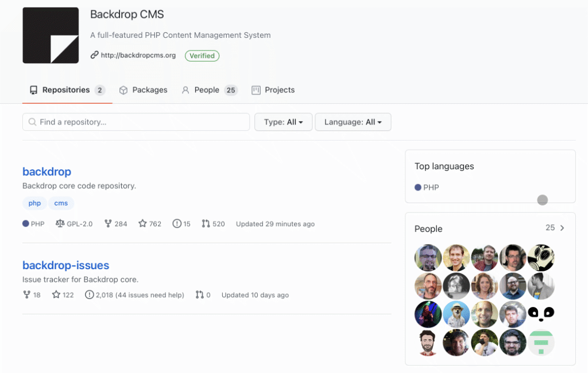Open the People sidebar heading
This screenshot has width=588, height=373.
point(428,228)
